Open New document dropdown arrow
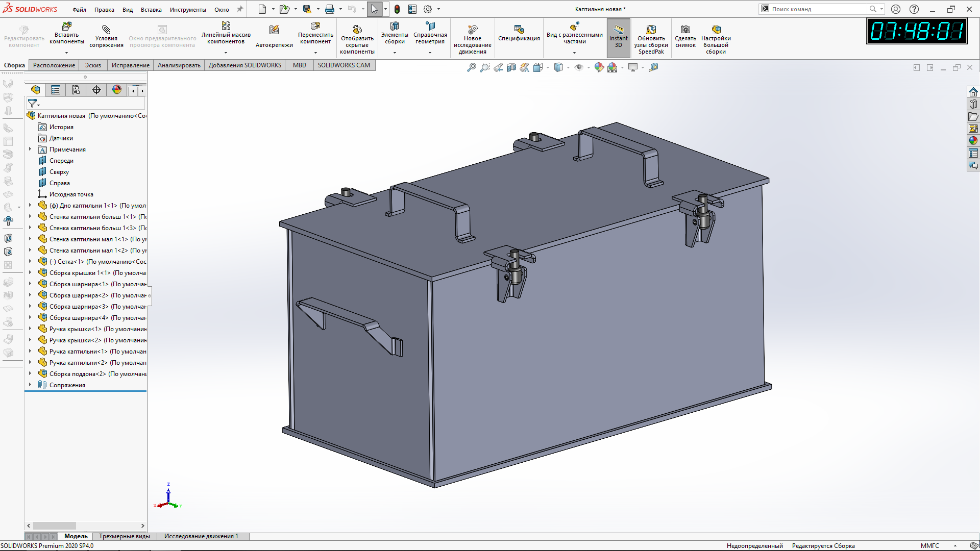The height and width of the screenshot is (551, 980). click(273, 9)
